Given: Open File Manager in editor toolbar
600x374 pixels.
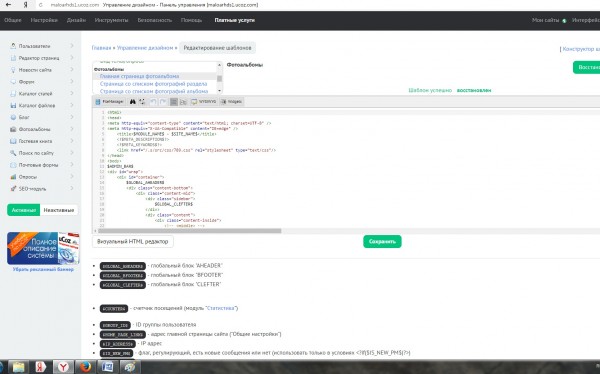Looking at the screenshot, I should 109,102.
